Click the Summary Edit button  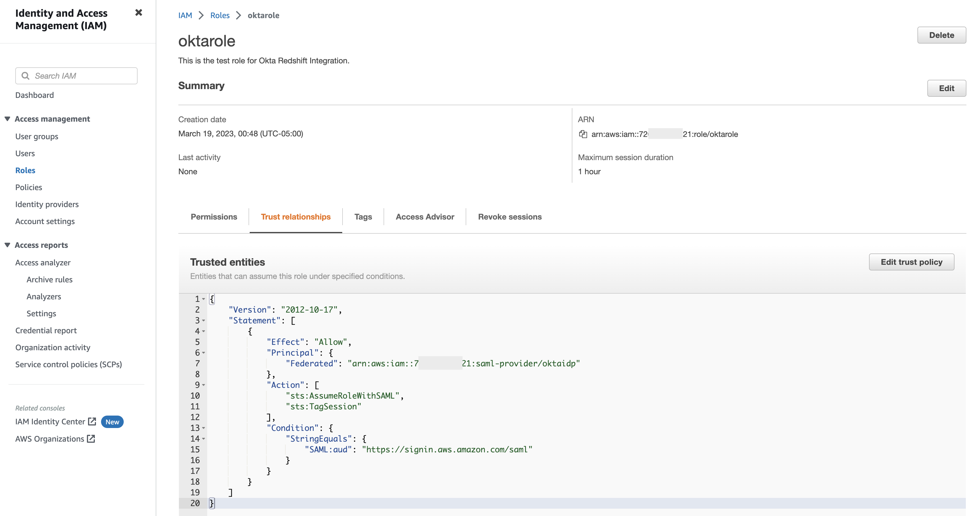(x=946, y=88)
